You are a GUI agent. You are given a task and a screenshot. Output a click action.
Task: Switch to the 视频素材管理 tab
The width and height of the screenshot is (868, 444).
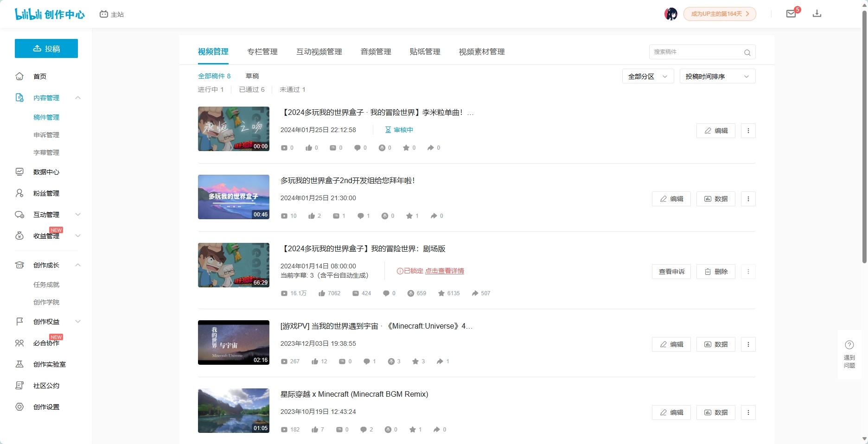coord(482,52)
